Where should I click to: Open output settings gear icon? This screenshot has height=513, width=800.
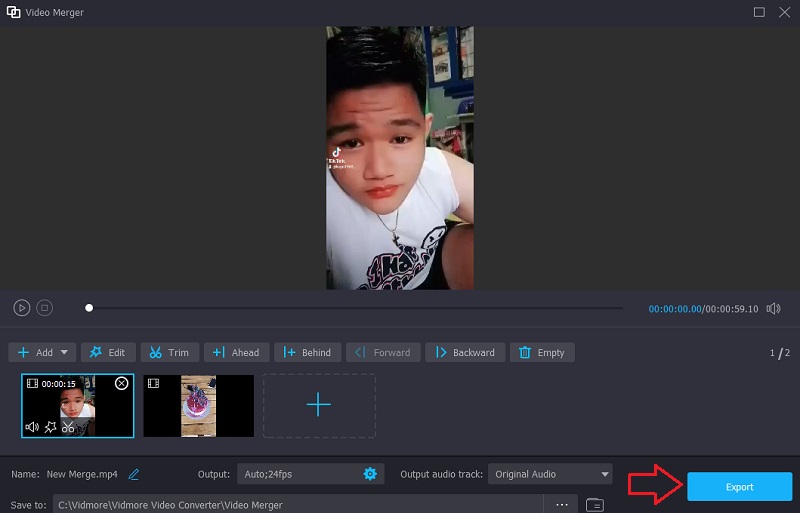[370, 474]
